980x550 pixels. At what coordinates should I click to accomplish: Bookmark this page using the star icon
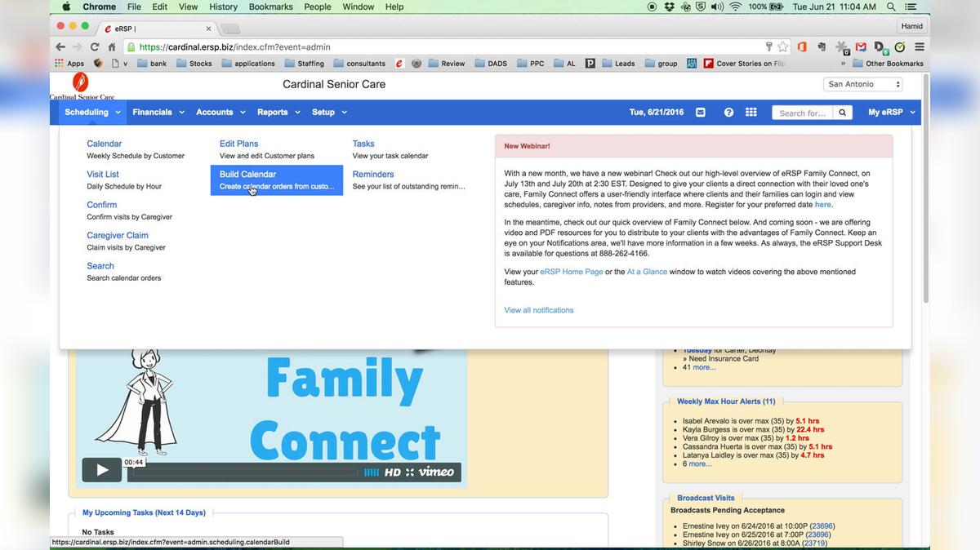782,47
